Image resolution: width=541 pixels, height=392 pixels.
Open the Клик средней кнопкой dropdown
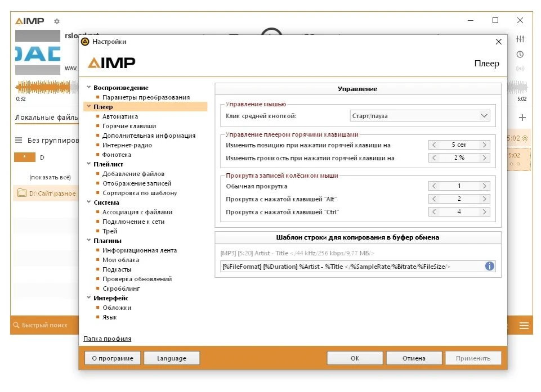(x=420, y=116)
